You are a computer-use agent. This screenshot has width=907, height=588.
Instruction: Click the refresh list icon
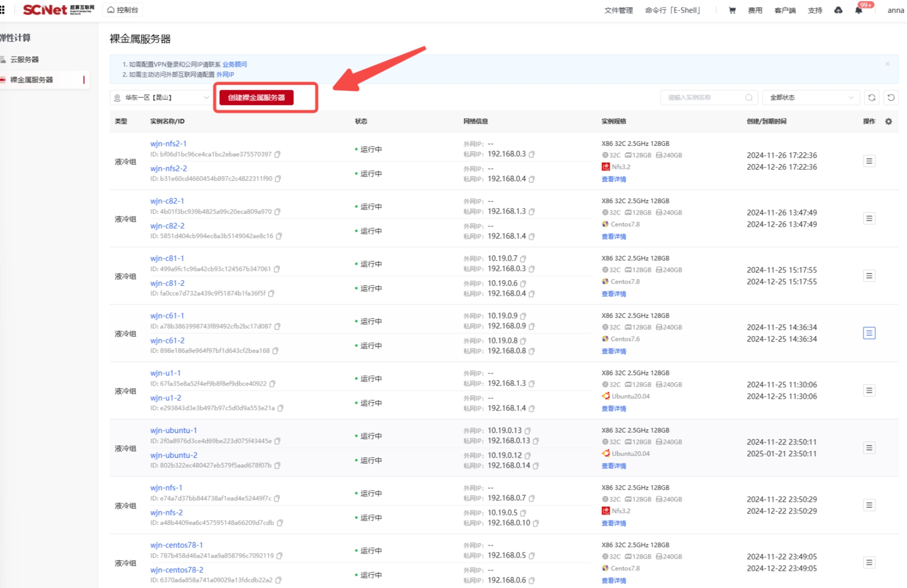pos(871,97)
